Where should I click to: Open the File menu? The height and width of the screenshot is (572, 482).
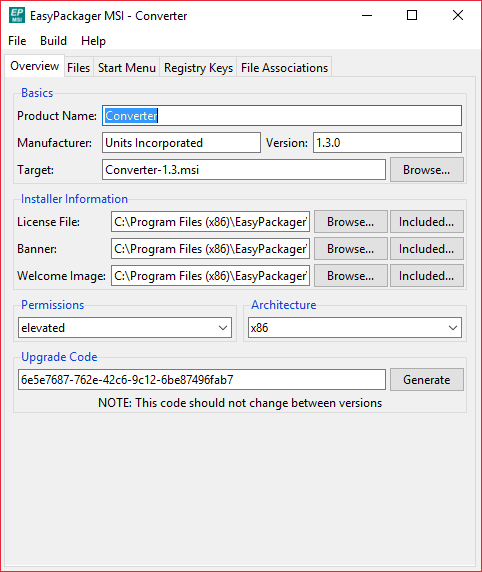(x=17, y=41)
